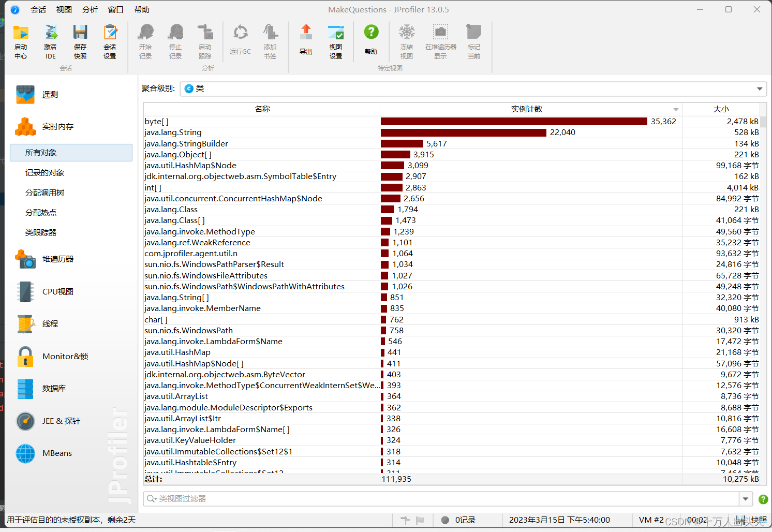
Task: Click the 添加书签 (Add Bookmark) icon
Action: point(270,41)
